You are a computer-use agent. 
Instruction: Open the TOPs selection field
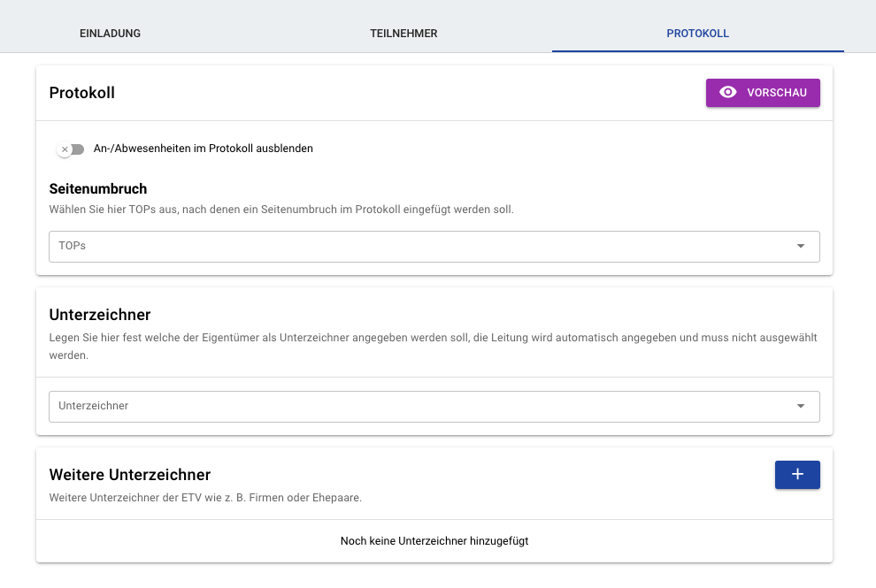(434, 247)
